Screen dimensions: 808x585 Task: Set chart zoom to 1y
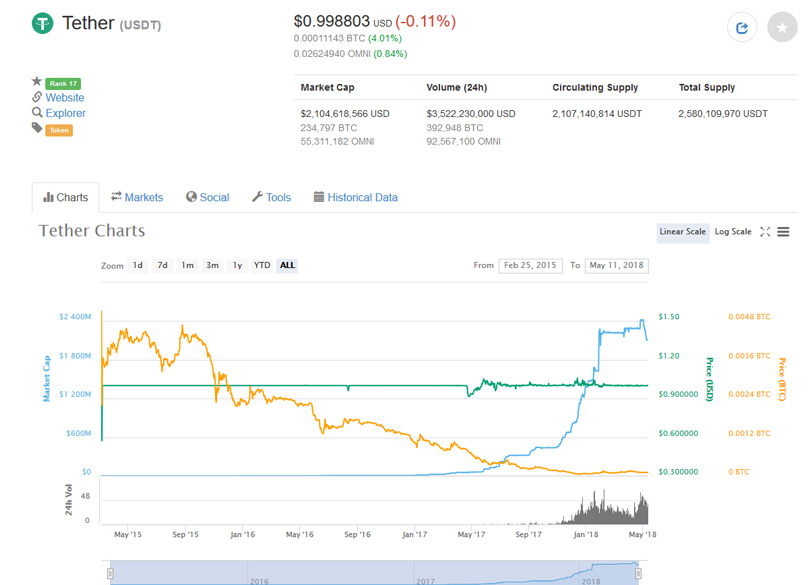tap(237, 265)
